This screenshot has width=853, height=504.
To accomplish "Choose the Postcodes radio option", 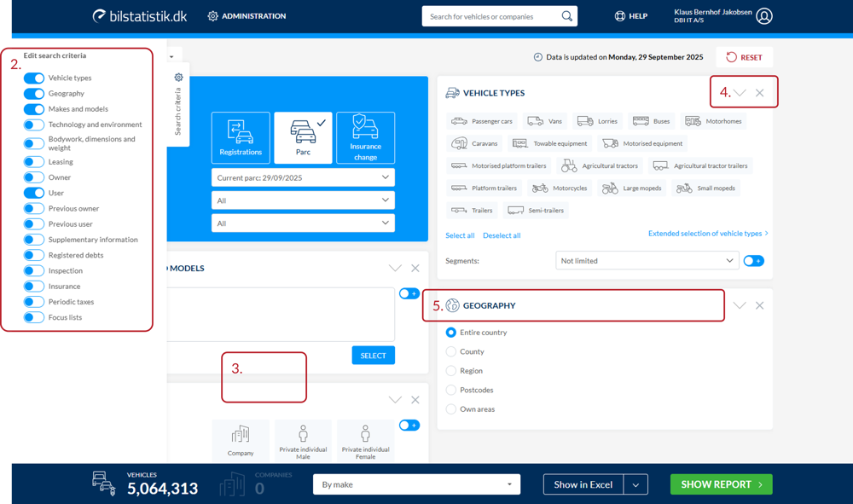I will click(x=451, y=390).
